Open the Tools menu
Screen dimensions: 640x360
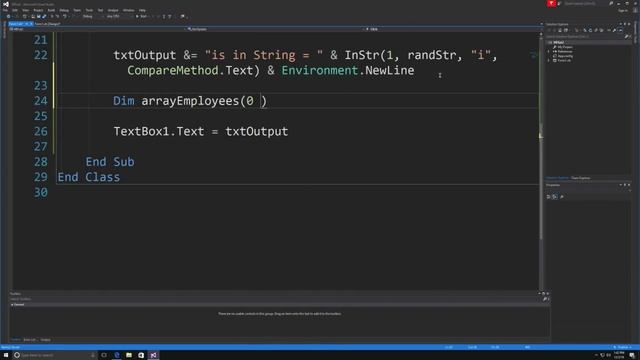[x=89, y=10]
